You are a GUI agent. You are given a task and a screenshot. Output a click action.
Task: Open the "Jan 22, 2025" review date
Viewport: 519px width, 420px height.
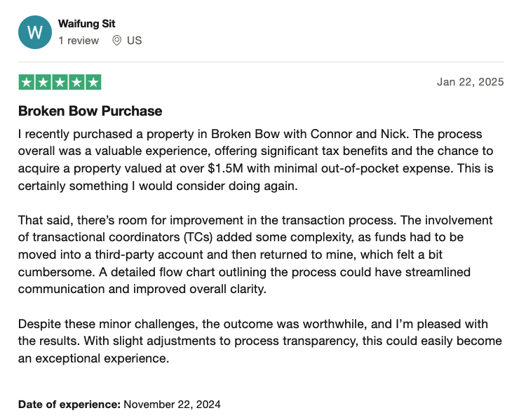pos(470,82)
